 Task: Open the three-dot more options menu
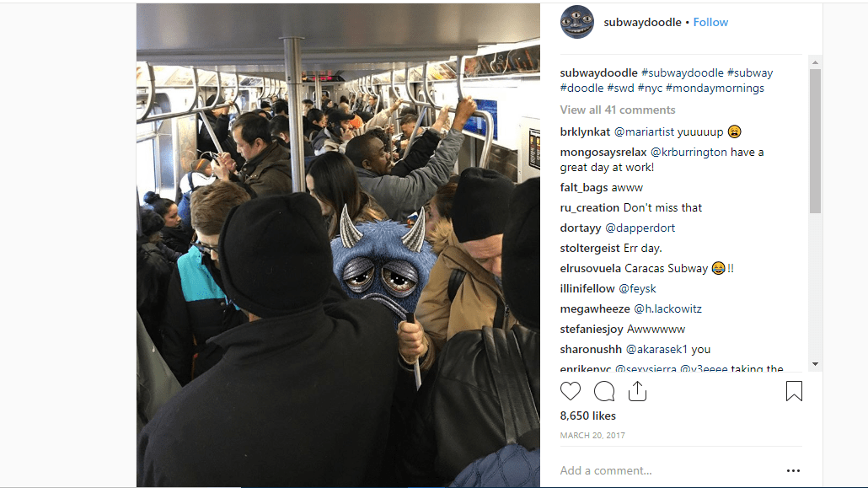click(x=793, y=471)
